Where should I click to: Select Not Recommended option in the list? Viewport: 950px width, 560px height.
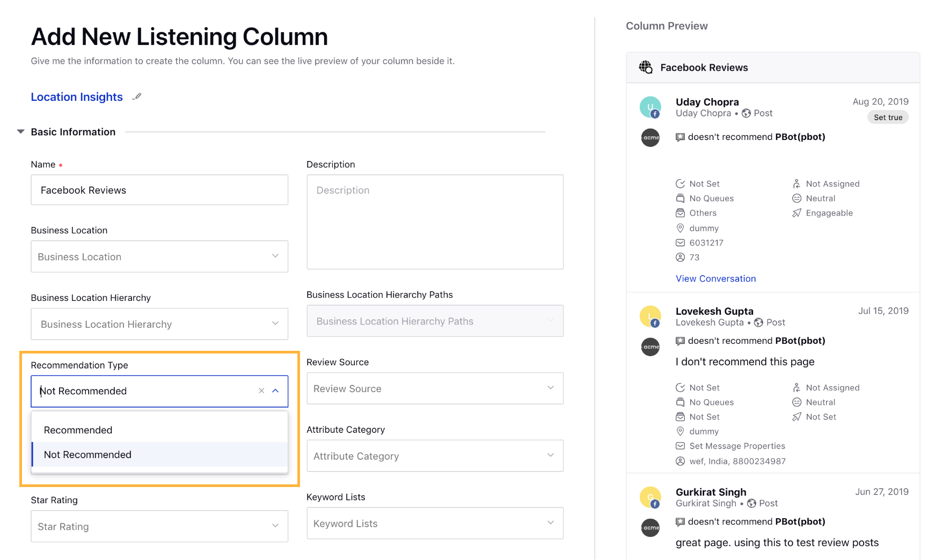[x=159, y=454]
